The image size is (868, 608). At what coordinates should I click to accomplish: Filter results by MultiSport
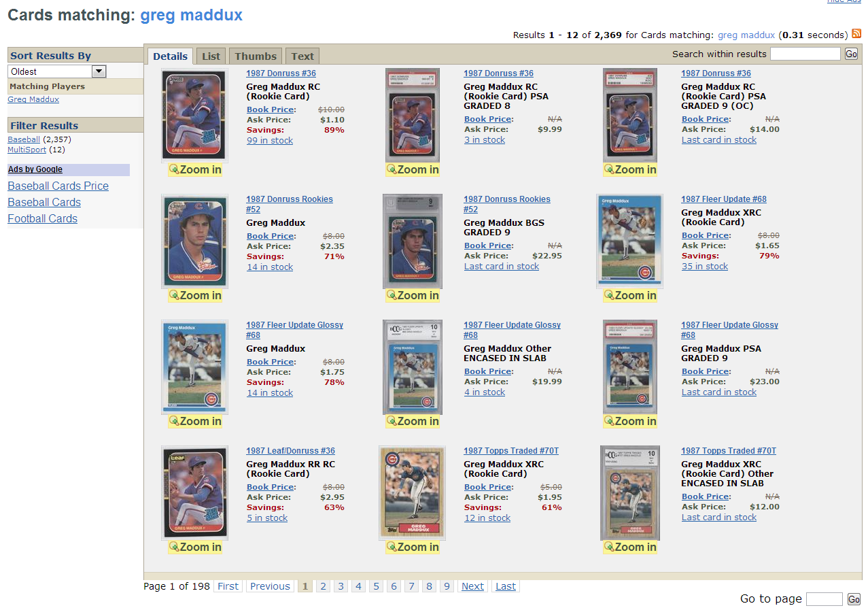click(x=27, y=150)
